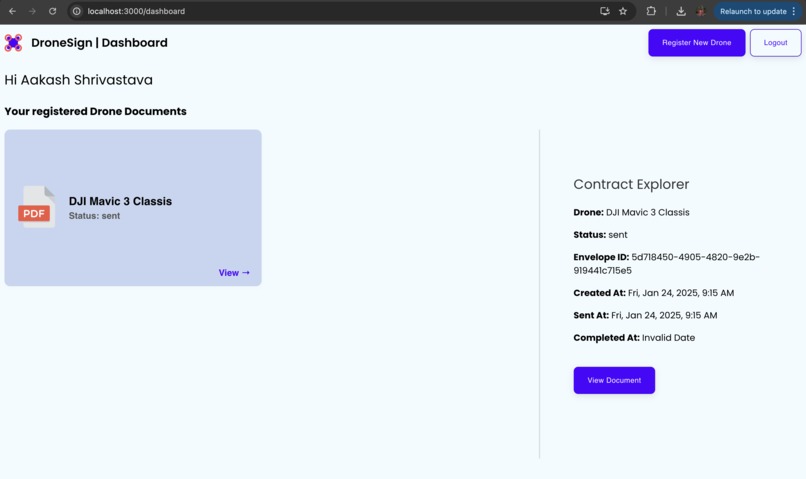Viewport: 806px width, 479px height.
Task: Click the PDF file icon on the drone card
Action: pyautogui.click(x=36, y=207)
